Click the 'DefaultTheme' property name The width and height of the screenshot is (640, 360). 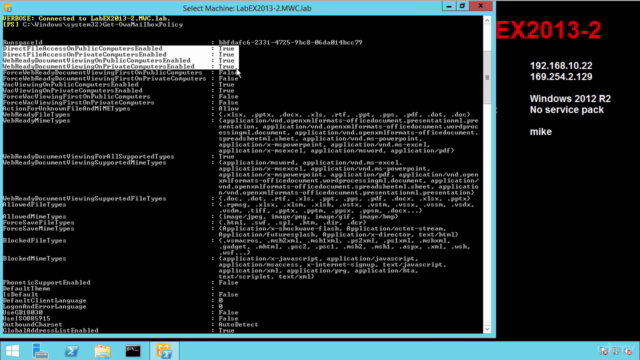(27, 288)
